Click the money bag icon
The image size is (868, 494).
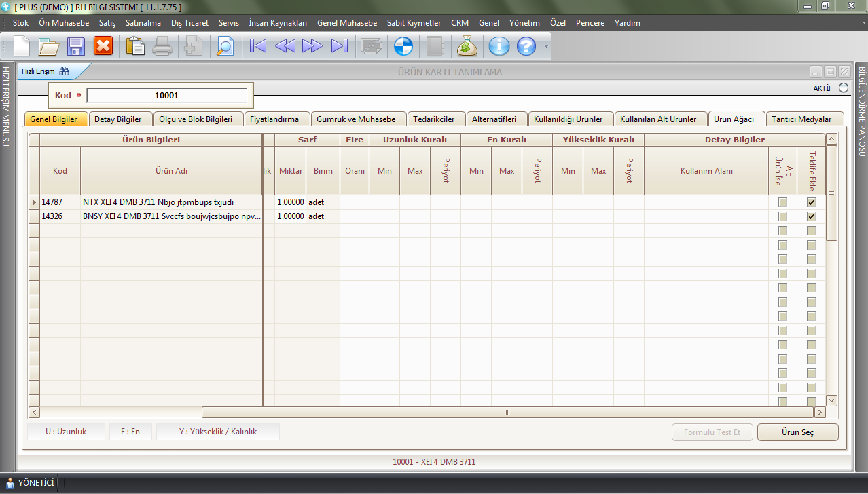[467, 46]
